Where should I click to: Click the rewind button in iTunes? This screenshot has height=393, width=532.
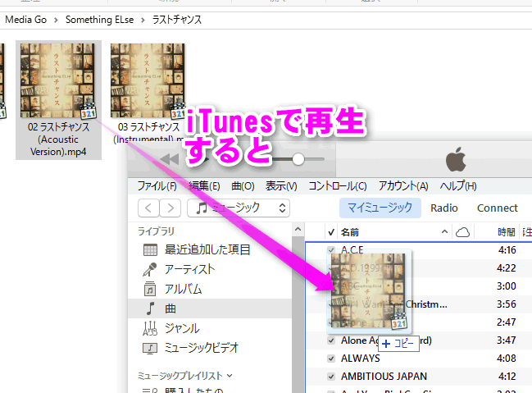(x=171, y=158)
